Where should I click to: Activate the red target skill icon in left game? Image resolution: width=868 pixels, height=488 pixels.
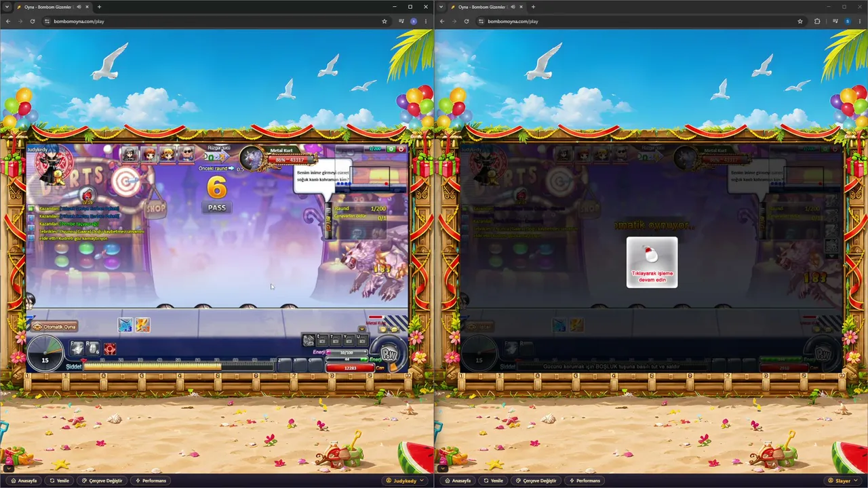coord(110,348)
